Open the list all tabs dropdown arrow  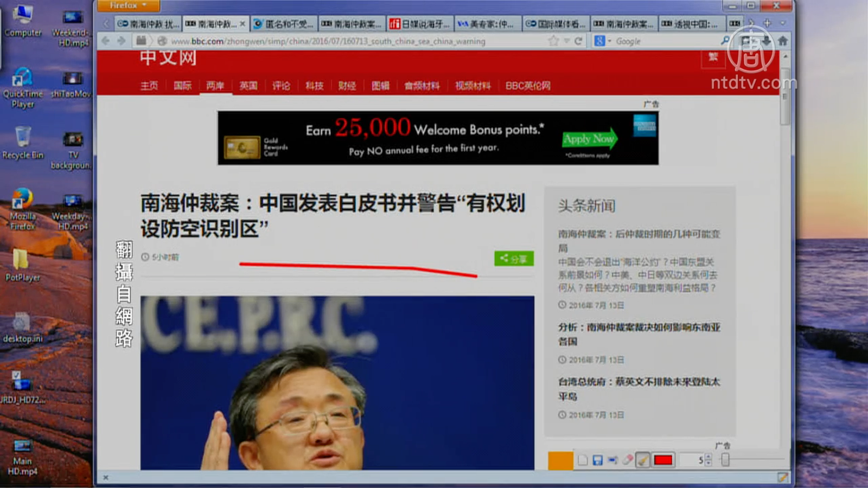782,23
